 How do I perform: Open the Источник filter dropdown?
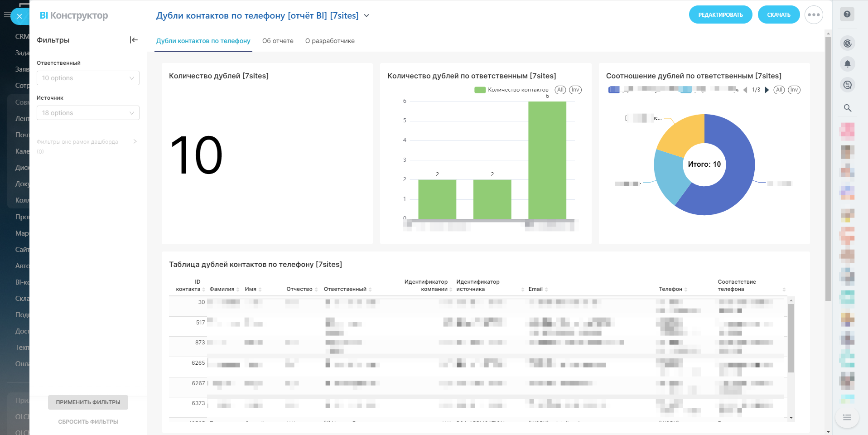click(x=88, y=113)
